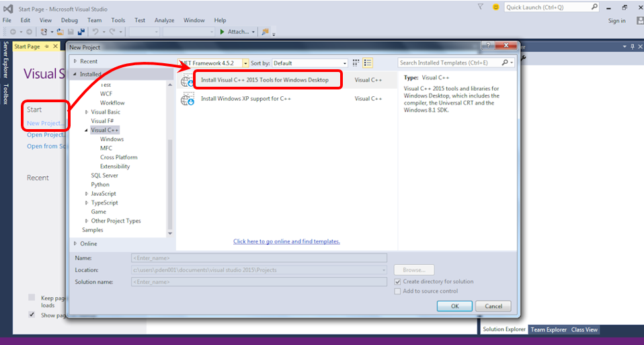Click the Visual Studio logo icon
This screenshot has height=345, width=644.
[8, 9]
